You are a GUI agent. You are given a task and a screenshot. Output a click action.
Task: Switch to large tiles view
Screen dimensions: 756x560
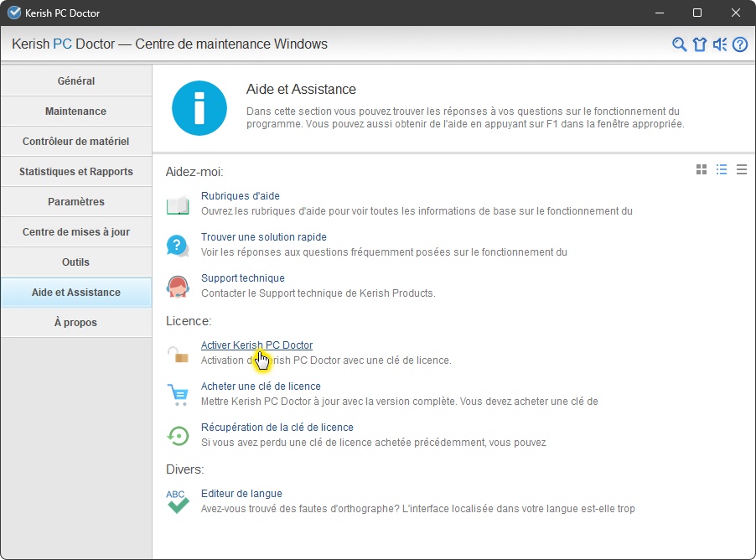[702, 169]
